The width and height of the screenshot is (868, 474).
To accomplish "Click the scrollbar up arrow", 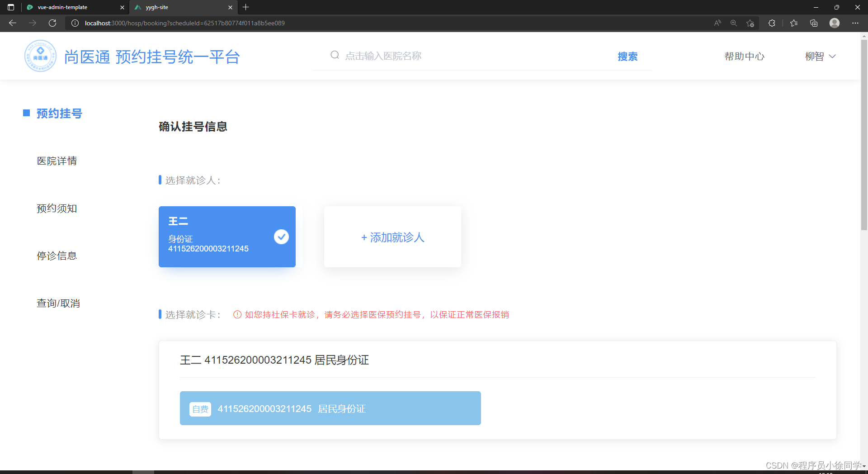I will click(864, 35).
